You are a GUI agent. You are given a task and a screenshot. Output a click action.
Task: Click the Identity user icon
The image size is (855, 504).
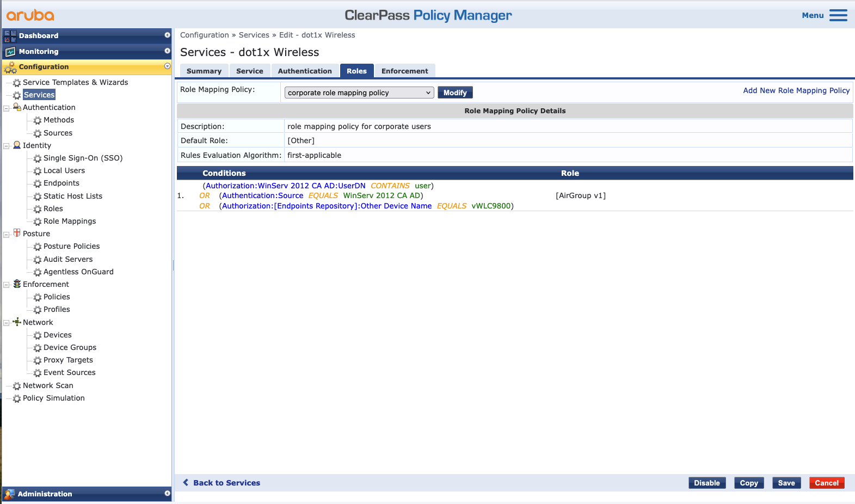click(x=17, y=145)
